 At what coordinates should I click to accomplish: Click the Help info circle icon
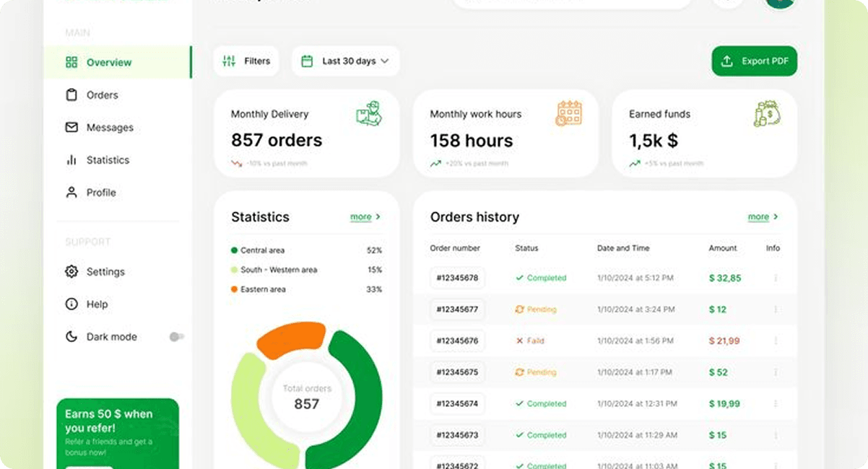[x=71, y=304]
